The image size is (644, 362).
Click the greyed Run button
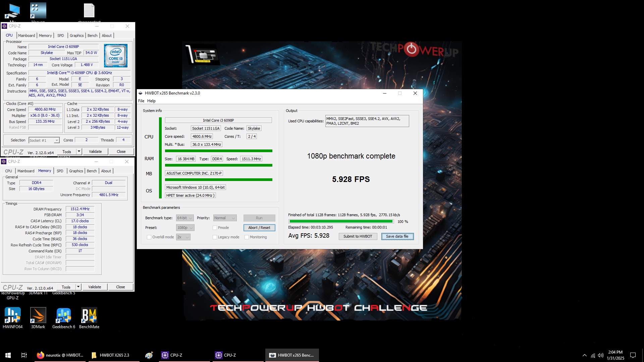click(x=259, y=218)
